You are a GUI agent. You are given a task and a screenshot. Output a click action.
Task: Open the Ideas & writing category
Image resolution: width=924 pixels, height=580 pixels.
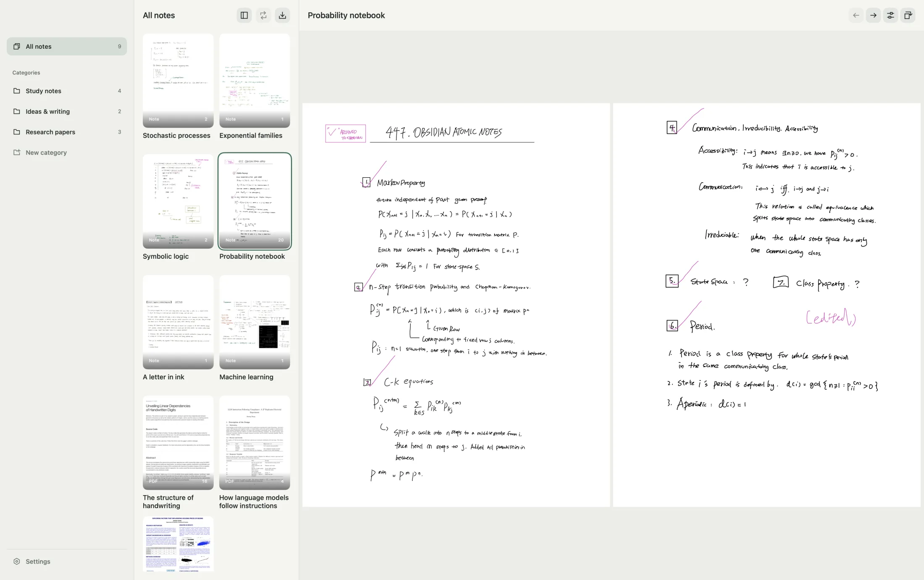(x=67, y=111)
